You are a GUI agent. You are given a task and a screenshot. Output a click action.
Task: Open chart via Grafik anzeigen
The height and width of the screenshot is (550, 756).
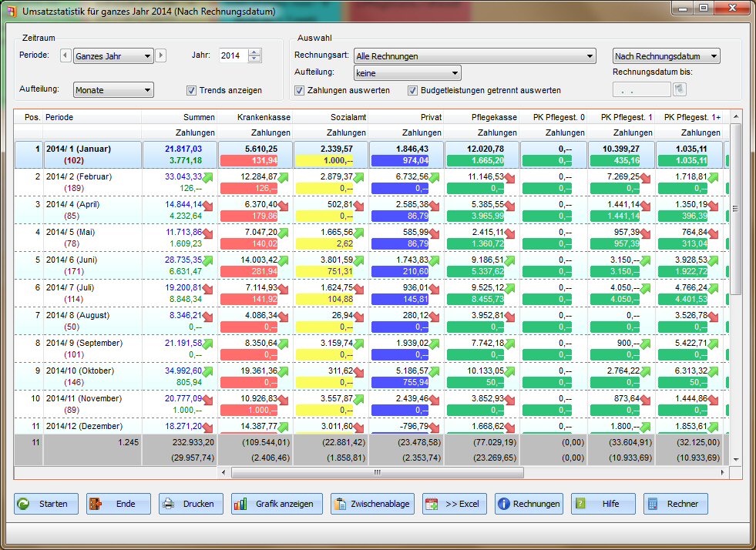[276, 504]
